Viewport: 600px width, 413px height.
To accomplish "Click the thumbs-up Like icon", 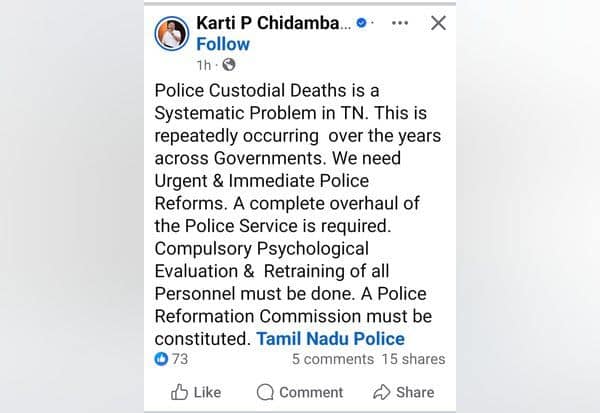I will (x=180, y=391).
